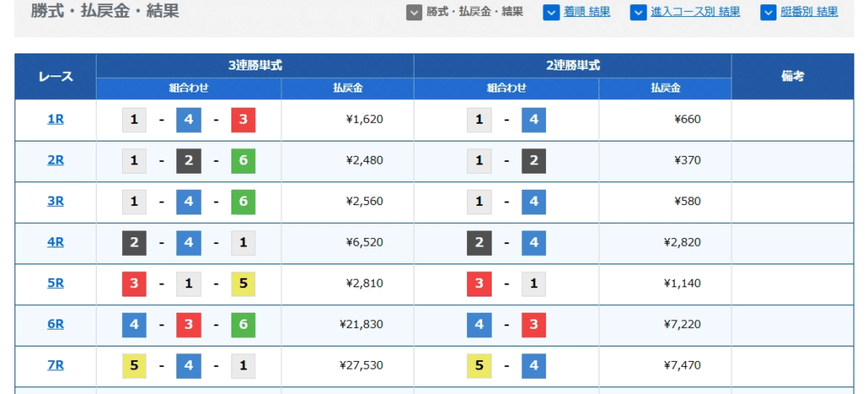View the 4R race result
The width and height of the screenshot is (868, 394).
tap(55, 242)
